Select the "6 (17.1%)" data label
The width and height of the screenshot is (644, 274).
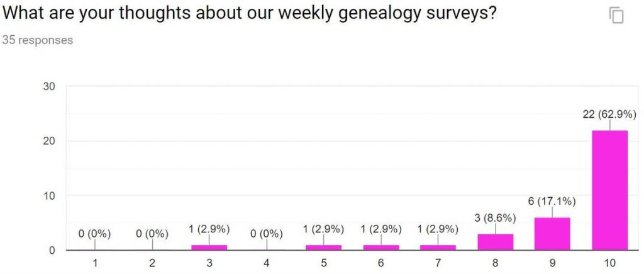point(552,202)
